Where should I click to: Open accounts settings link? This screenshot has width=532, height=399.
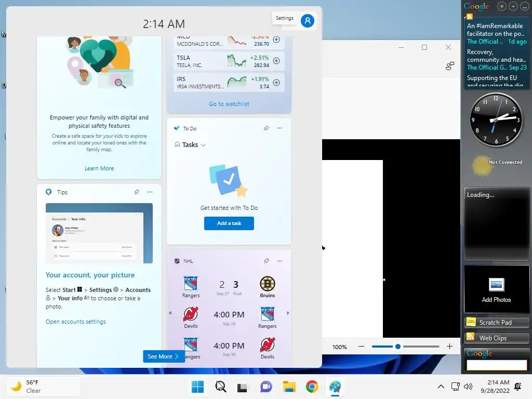[x=76, y=322]
